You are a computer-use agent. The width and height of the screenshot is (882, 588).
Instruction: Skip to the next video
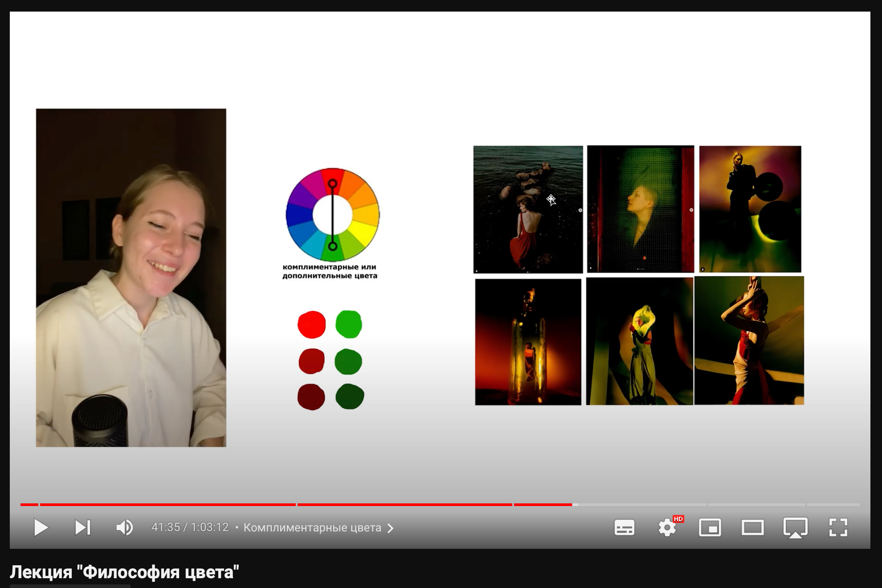click(83, 527)
